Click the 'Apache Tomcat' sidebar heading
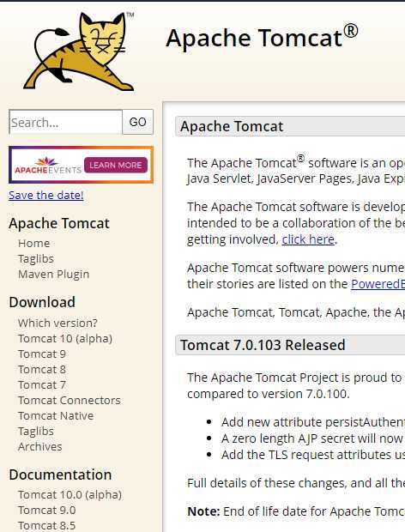Screen dimensions: 405x532 pos(59,223)
